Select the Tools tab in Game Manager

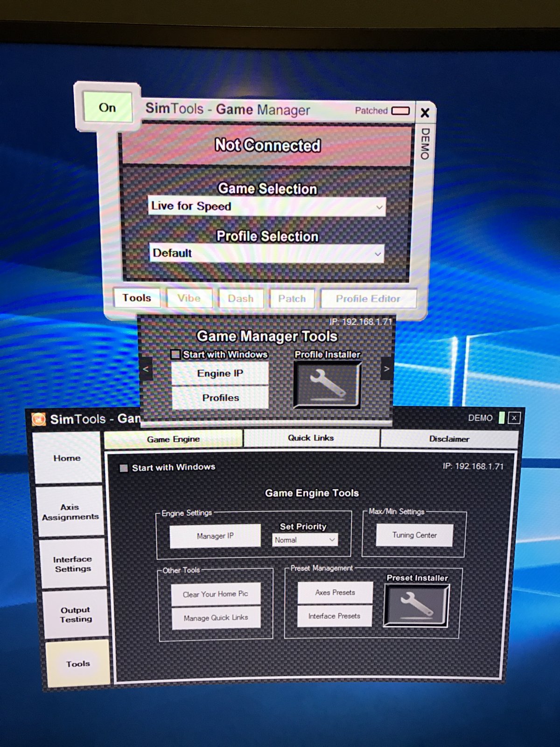point(137,298)
